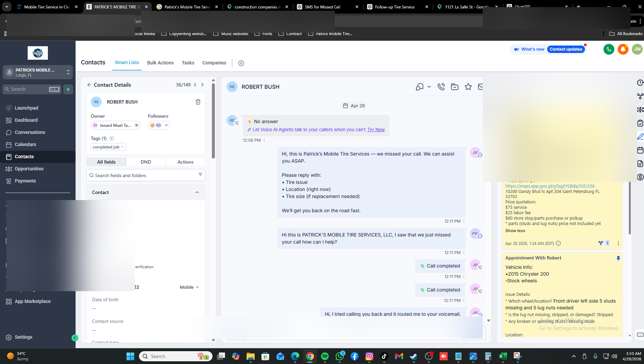Open the JM user avatar menu

click(x=637, y=49)
